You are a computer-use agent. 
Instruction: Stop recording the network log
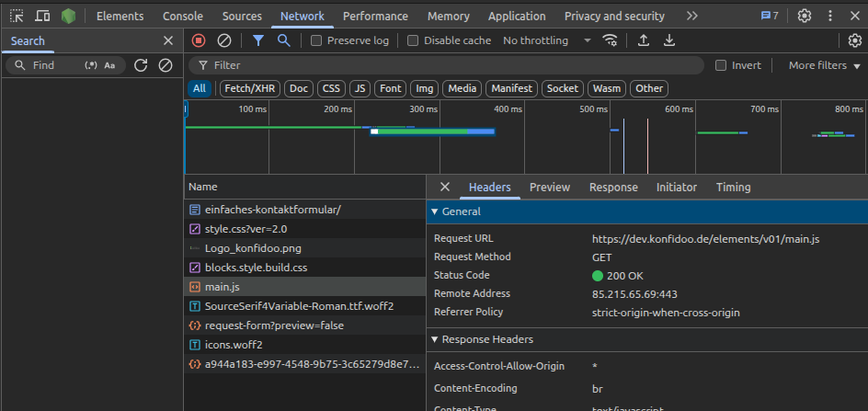pyautogui.click(x=199, y=40)
